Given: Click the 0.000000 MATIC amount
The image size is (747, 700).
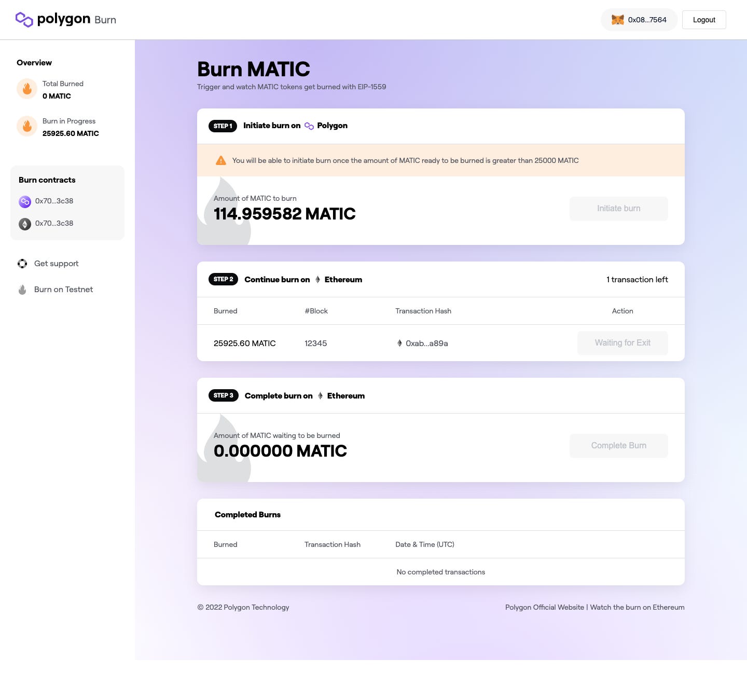Looking at the screenshot, I should click(280, 451).
